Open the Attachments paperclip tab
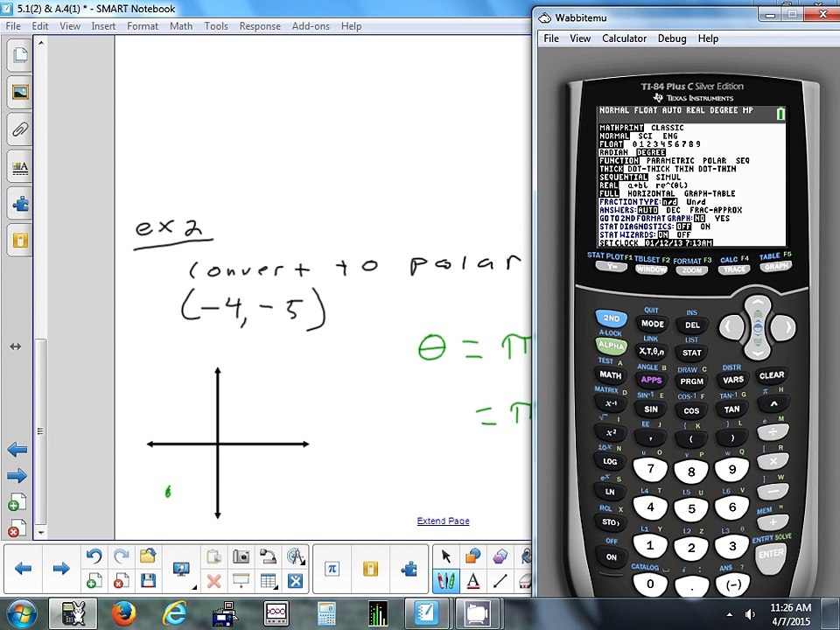The height and width of the screenshot is (630, 840). point(20,130)
